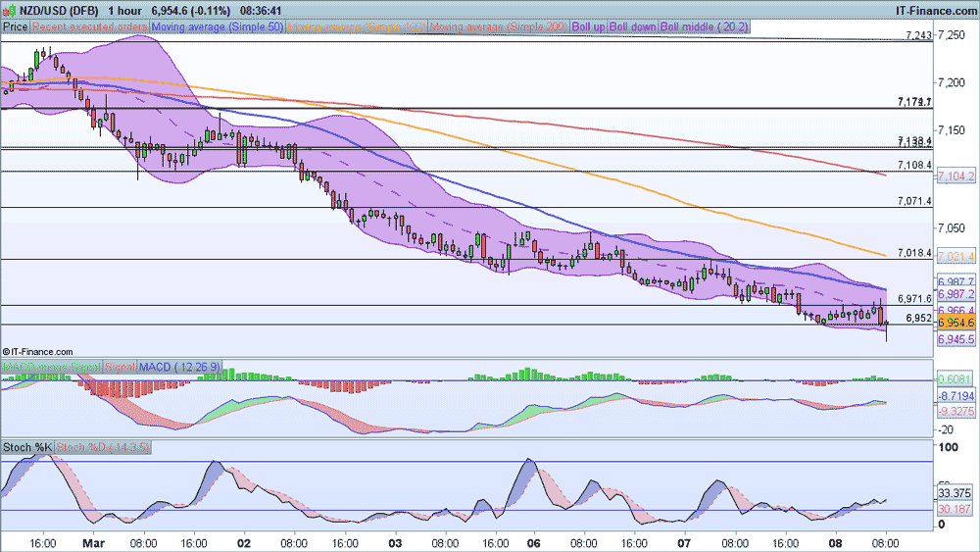Viewport: 980px width, 552px height.
Task: Click the blue -8.7194 MACD value tag
Action: point(956,396)
